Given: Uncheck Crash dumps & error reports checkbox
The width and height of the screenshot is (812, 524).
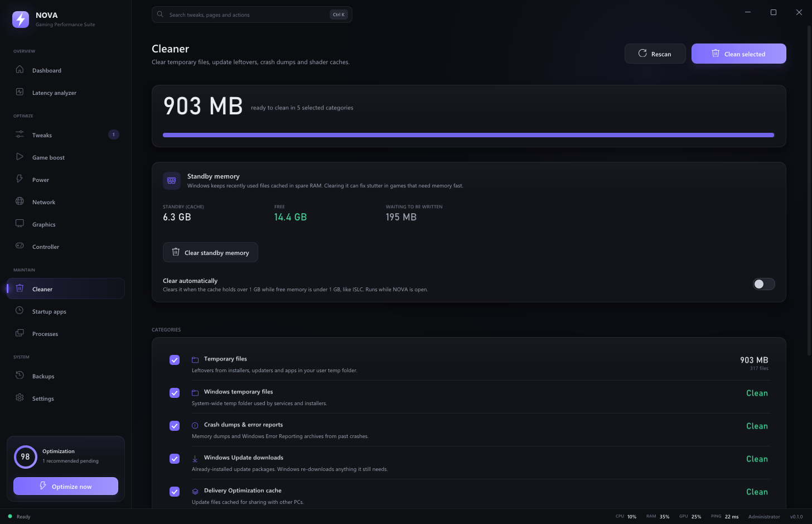Looking at the screenshot, I should 175,426.
